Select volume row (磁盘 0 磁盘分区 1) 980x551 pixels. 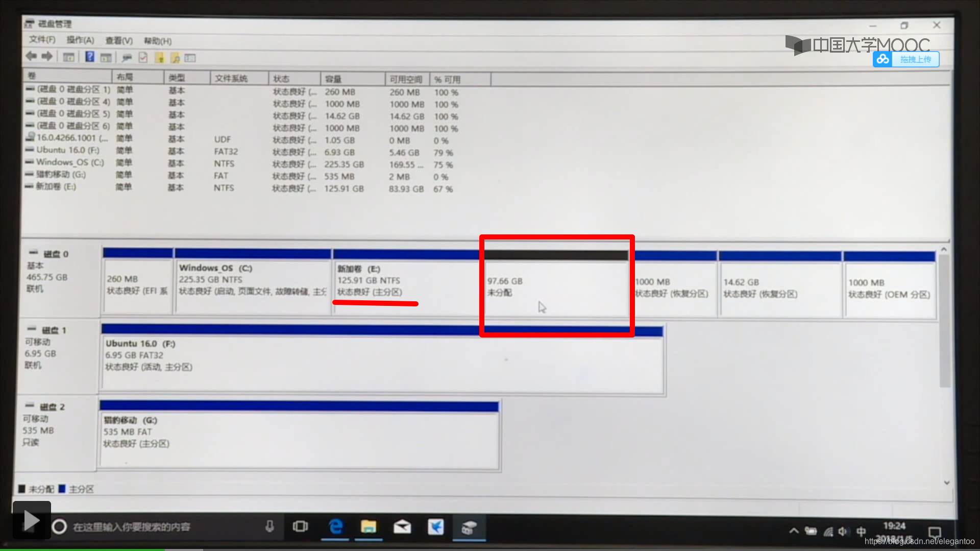pyautogui.click(x=242, y=91)
